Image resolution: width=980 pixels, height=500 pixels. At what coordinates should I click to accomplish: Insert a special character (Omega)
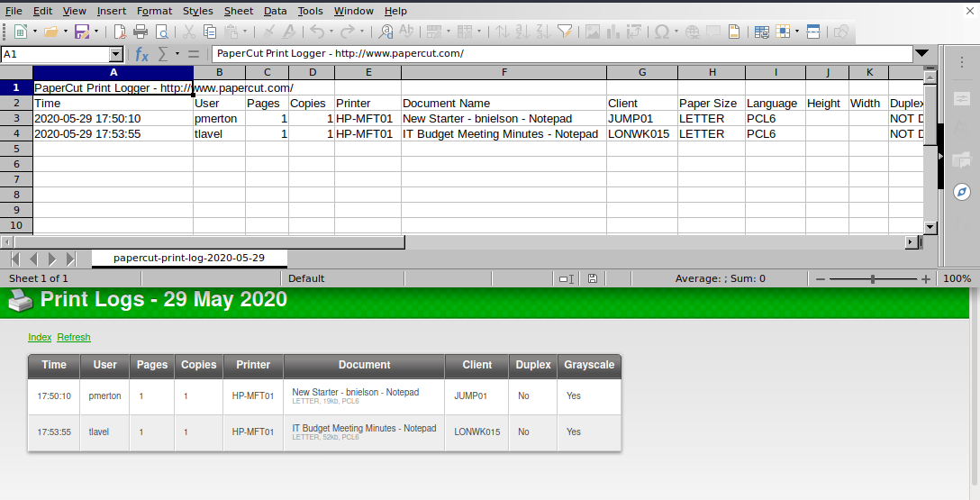coord(662,32)
